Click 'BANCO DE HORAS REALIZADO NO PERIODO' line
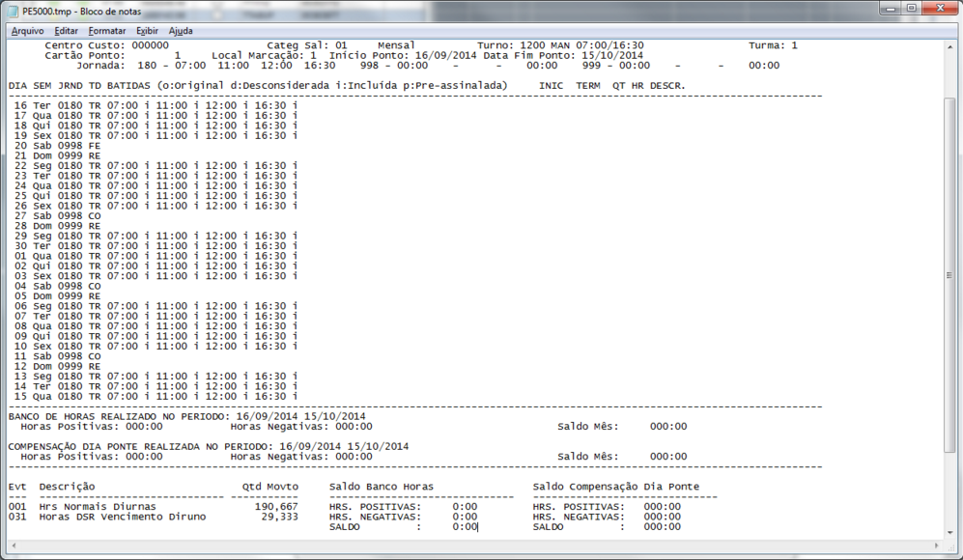 (x=186, y=416)
